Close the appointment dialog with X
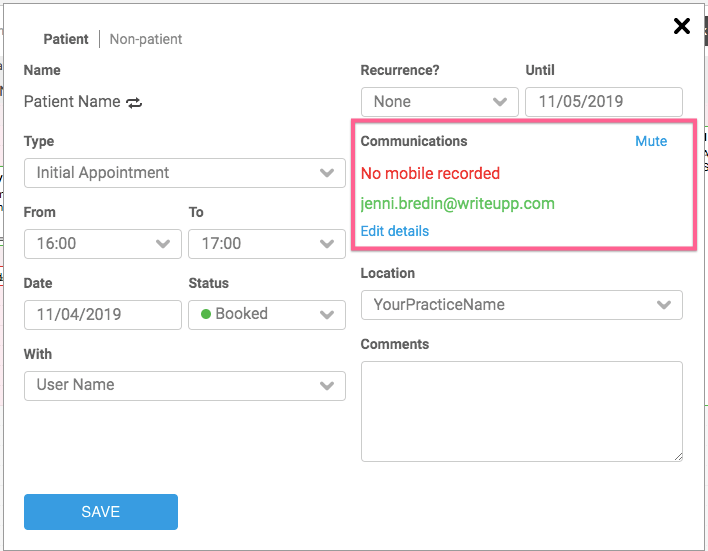 (682, 26)
